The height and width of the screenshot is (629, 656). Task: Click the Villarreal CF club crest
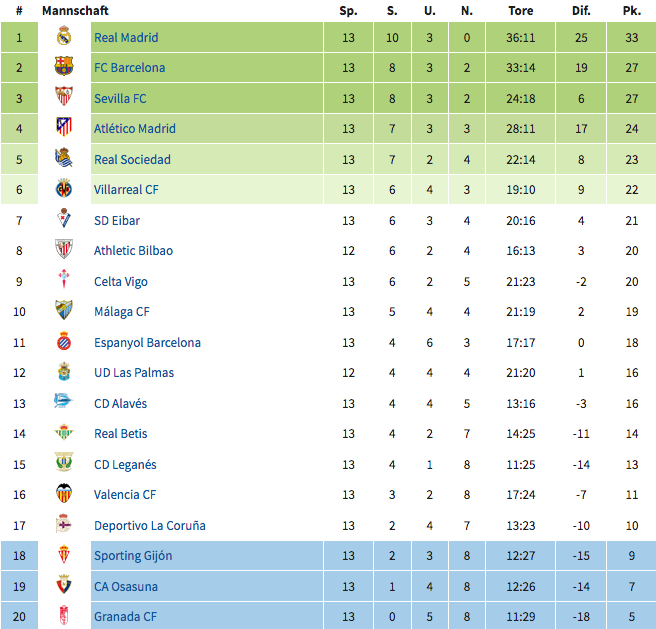coord(64,190)
